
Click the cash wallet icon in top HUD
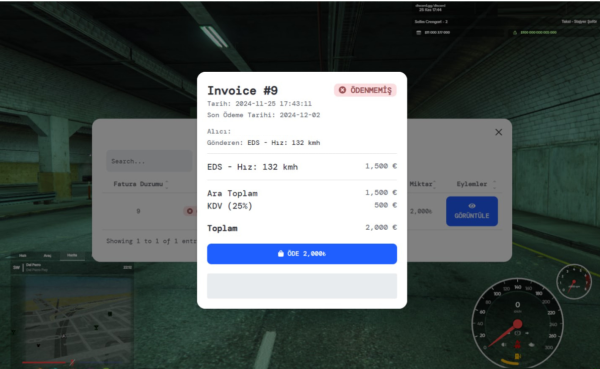419,33
